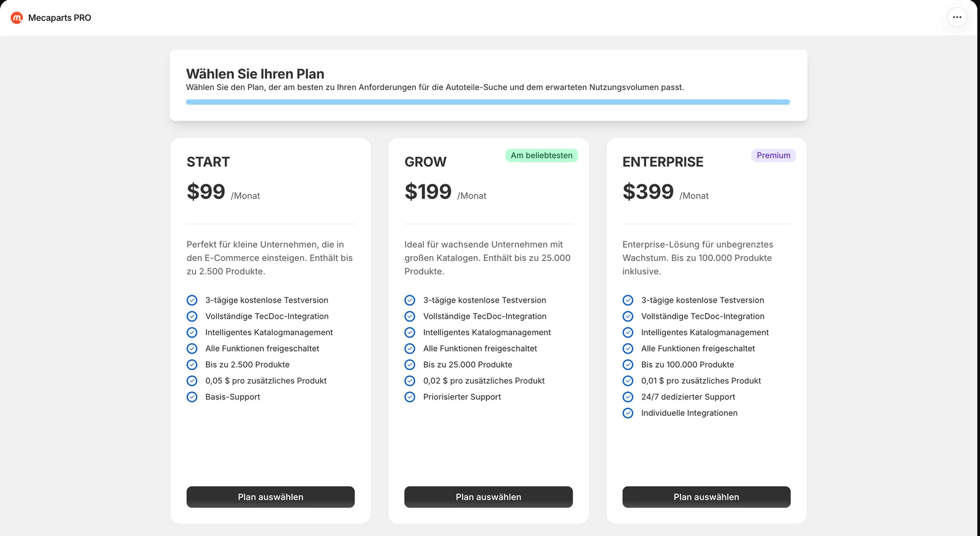Click check icon beside 'Individuelle Integrationen'
980x536 pixels.
pyautogui.click(x=628, y=413)
